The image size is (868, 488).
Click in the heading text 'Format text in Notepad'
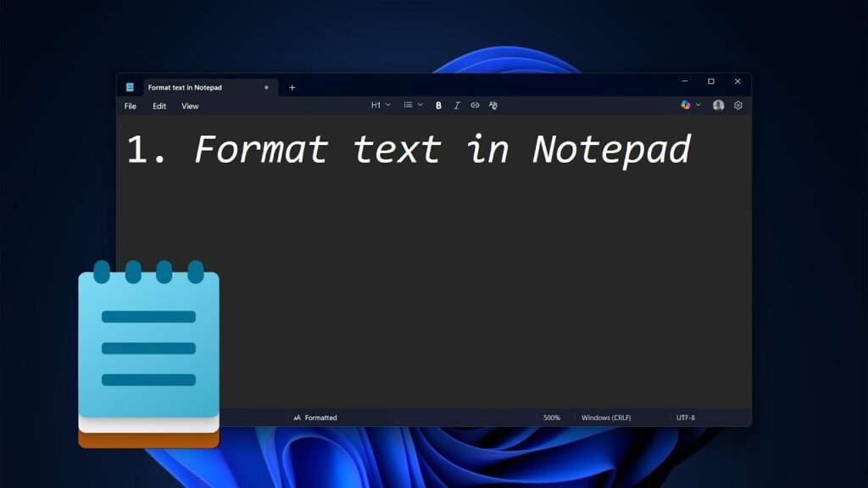441,150
